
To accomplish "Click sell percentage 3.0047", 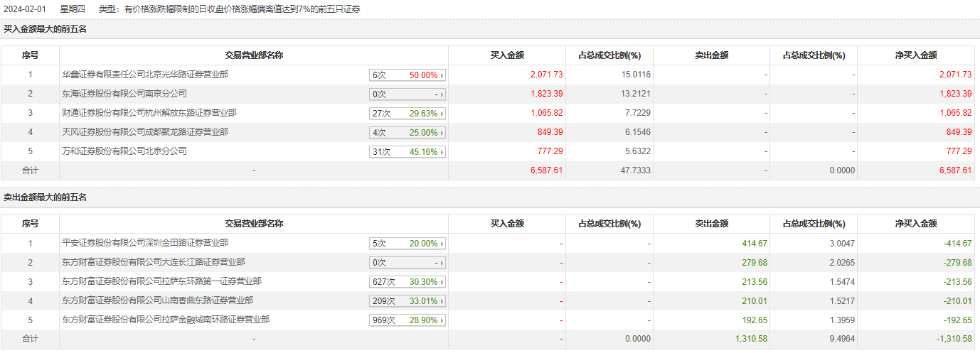I will coord(842,243).
